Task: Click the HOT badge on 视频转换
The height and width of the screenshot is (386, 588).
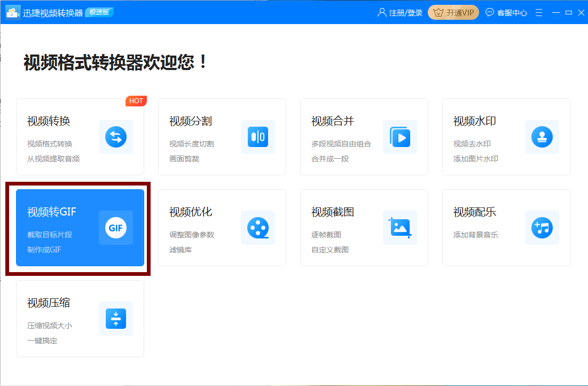Action: (x=136, y=101)
